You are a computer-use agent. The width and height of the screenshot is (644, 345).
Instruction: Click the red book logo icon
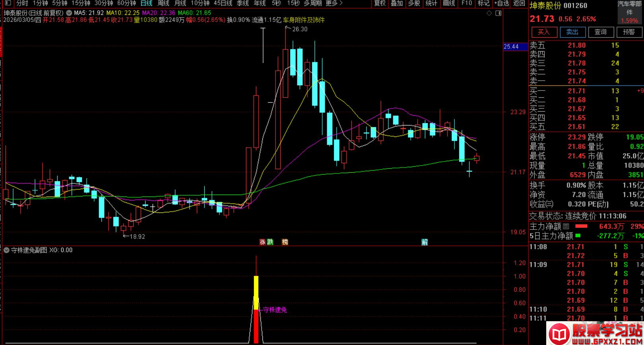pos(559,334)
